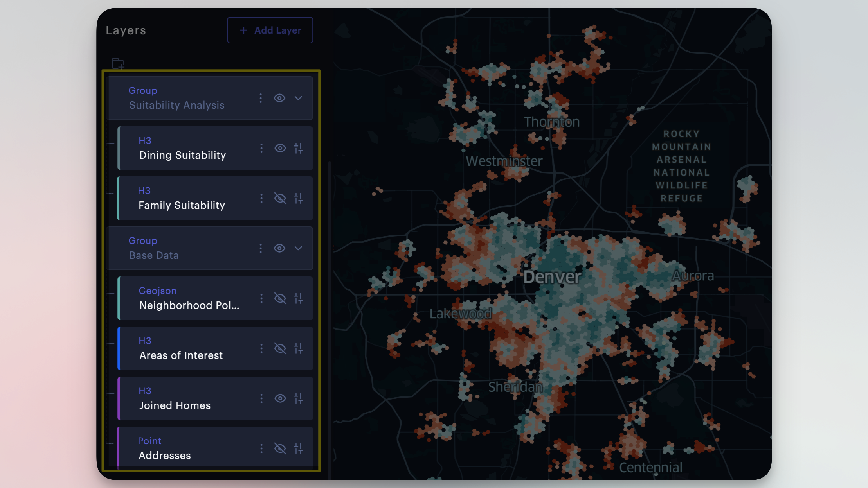
Task: Open Family Suitability layer settings sliders
Action: [298, 198]
